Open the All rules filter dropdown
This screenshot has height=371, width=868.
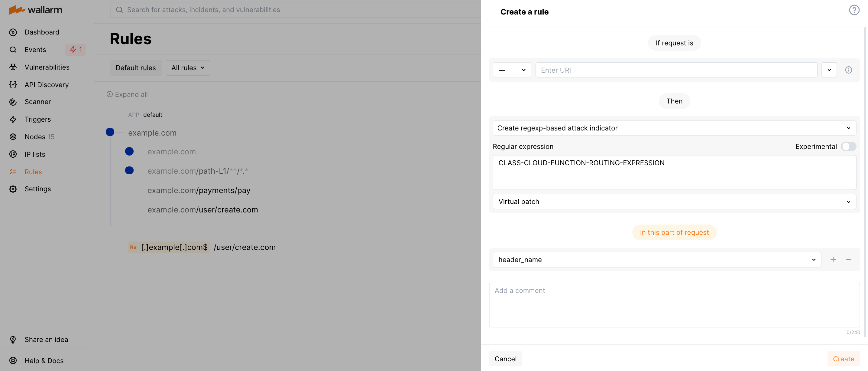[188, 68]
